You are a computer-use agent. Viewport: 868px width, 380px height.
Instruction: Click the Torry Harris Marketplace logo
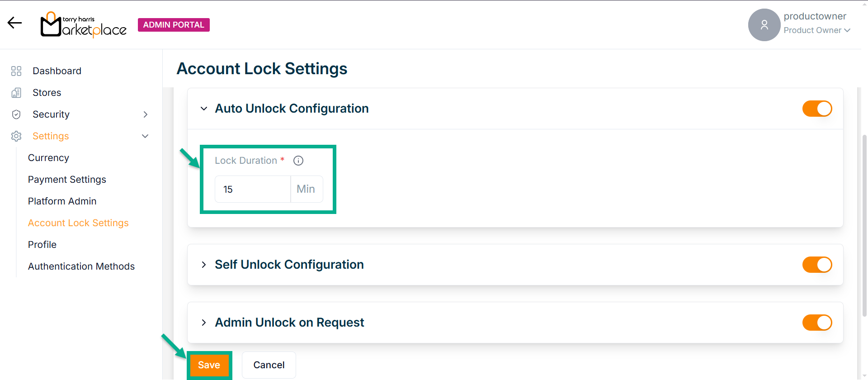84,25
